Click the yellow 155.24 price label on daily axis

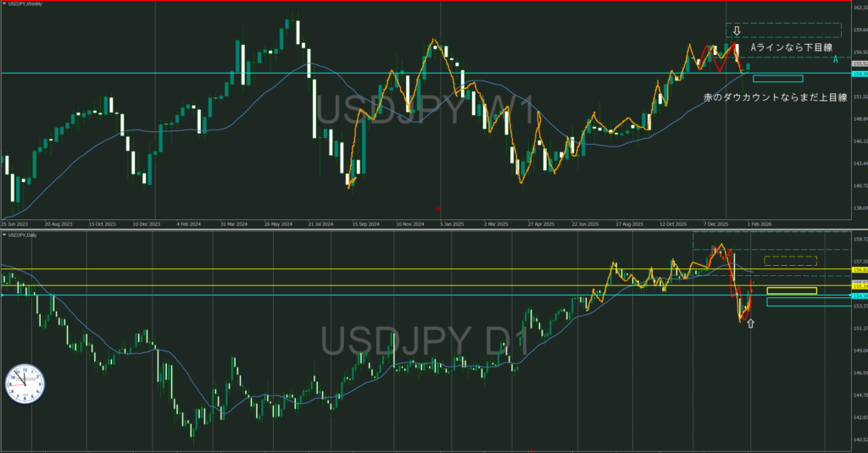click(x=859, y=286)
